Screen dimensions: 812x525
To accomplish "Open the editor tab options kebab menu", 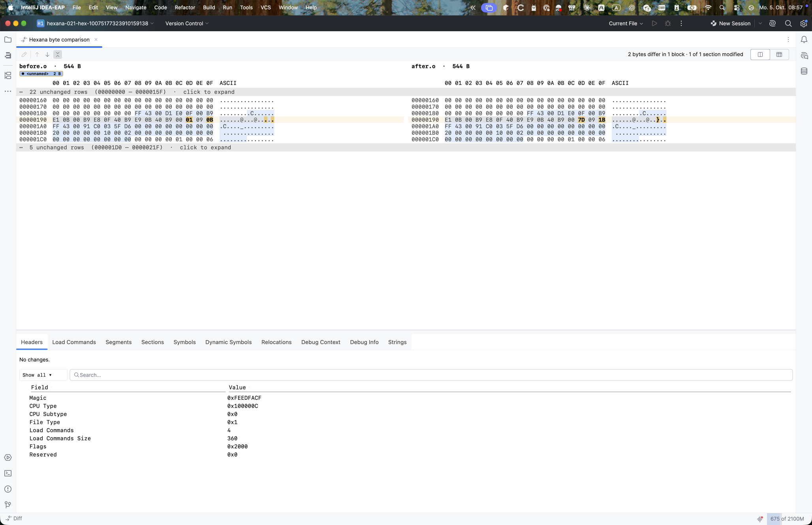I will tap(788, 40).
